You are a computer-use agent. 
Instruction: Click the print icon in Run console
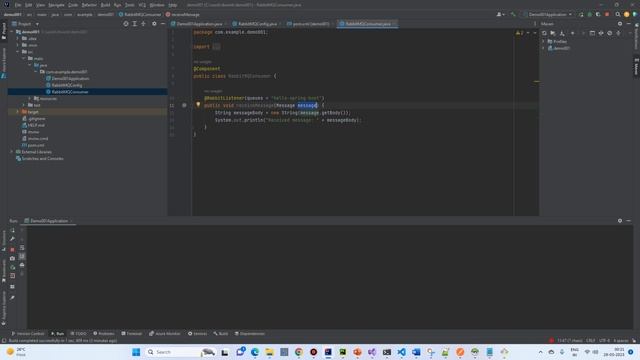tap(22, 265)
